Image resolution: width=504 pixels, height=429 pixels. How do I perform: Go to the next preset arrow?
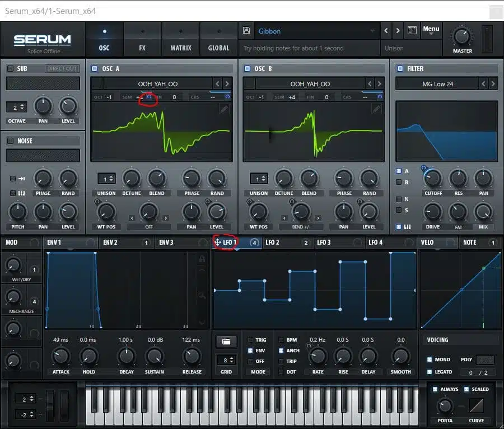pyautogui.click(x=398, y=31)
